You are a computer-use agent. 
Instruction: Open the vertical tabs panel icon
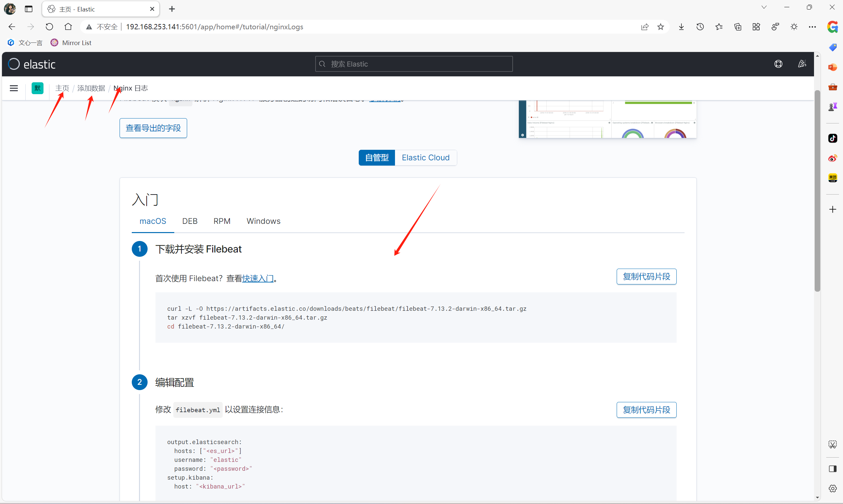point(29,9)
